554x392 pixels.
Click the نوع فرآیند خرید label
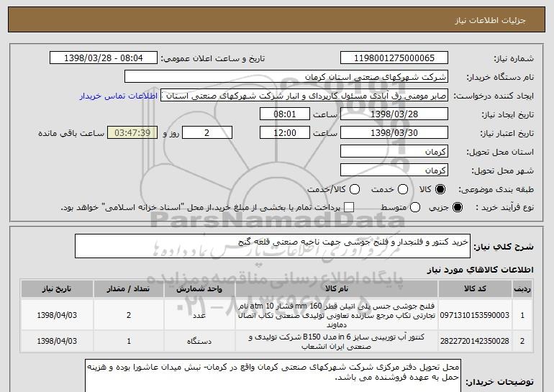504,208
